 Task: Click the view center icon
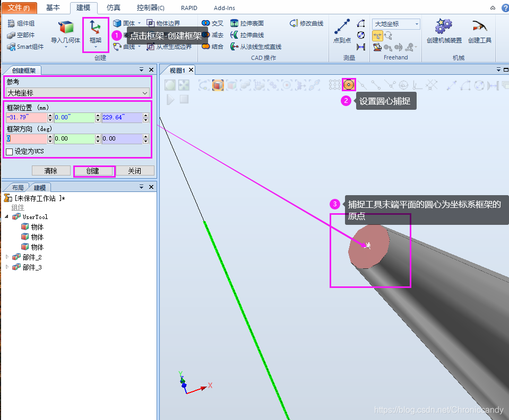pos(184,85)
